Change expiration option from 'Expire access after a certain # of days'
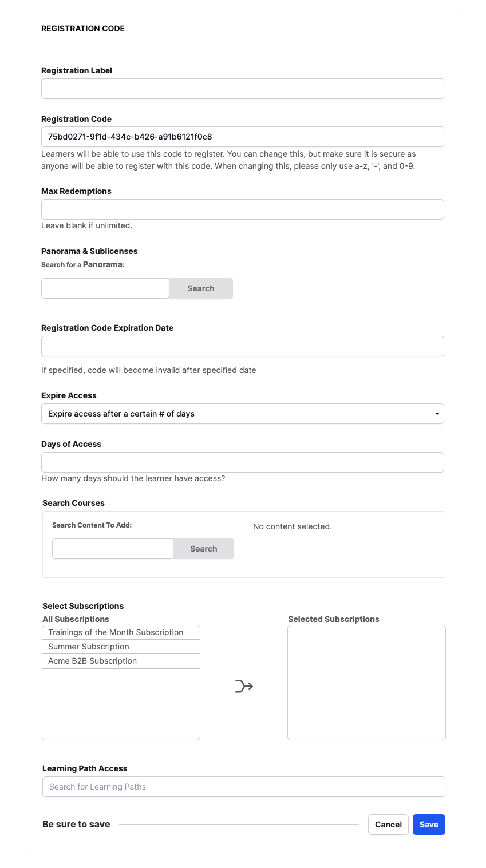 click(x=242, y=413)
